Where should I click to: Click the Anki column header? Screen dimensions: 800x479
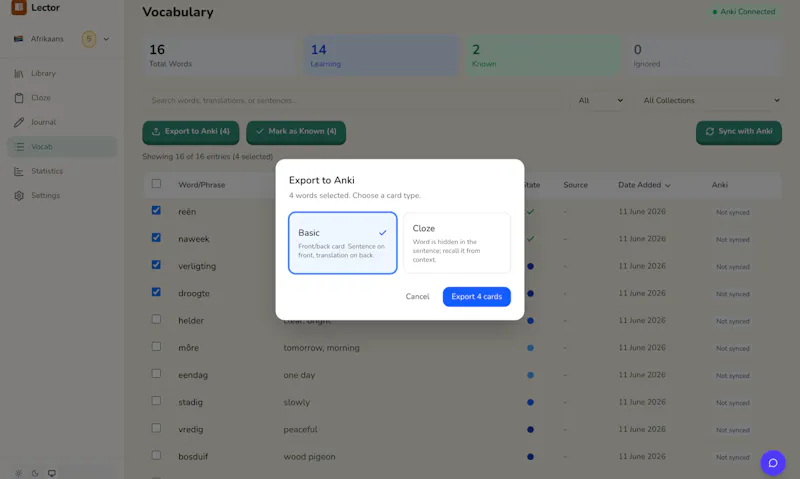point(719,185)
